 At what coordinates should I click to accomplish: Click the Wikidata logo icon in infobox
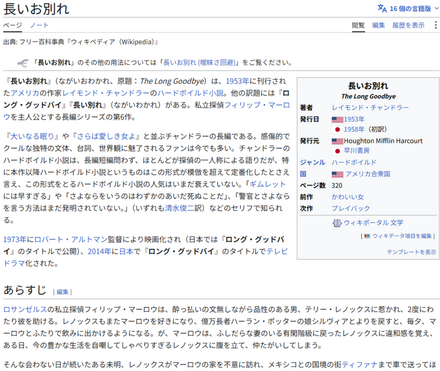pos(367,236)
